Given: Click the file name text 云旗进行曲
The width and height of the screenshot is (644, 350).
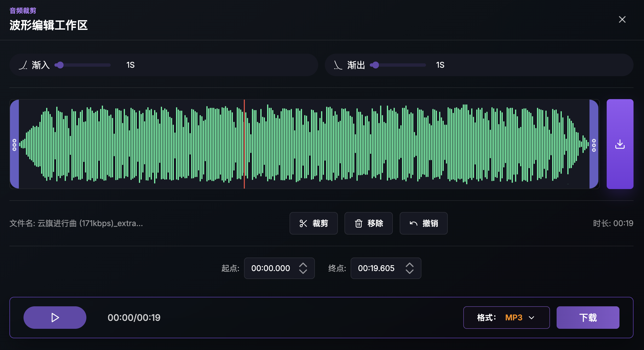Looking at the screenshot, I should (57, 223).
